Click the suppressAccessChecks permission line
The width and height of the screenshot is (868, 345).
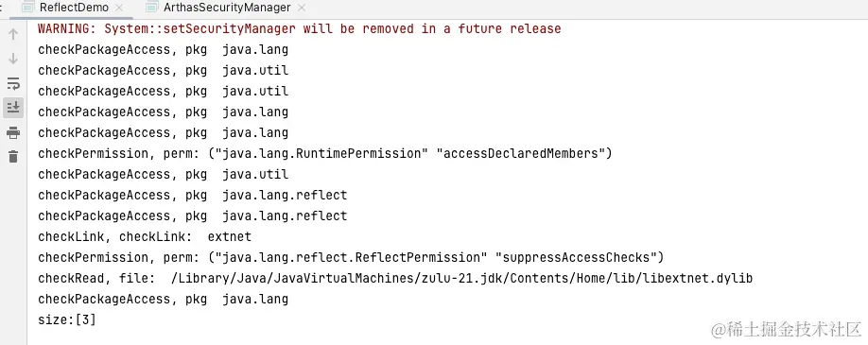(351, 257)
